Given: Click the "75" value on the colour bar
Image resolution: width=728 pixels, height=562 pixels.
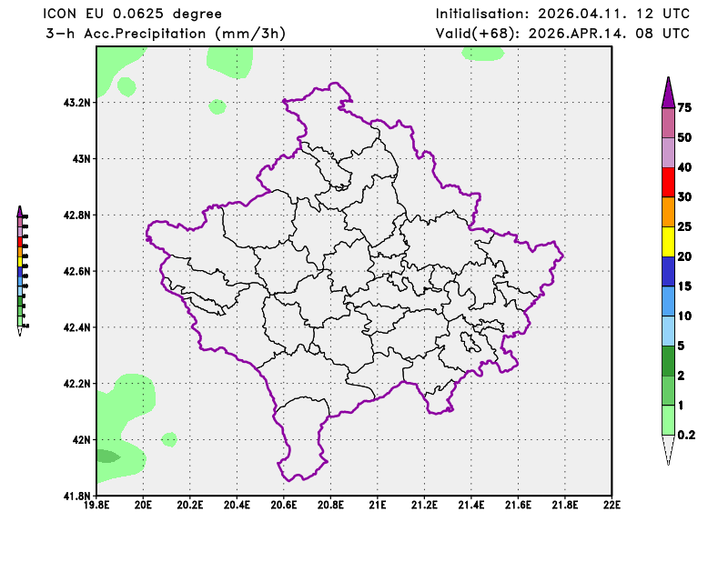Looking at the screenshot, I should (685, 107).
